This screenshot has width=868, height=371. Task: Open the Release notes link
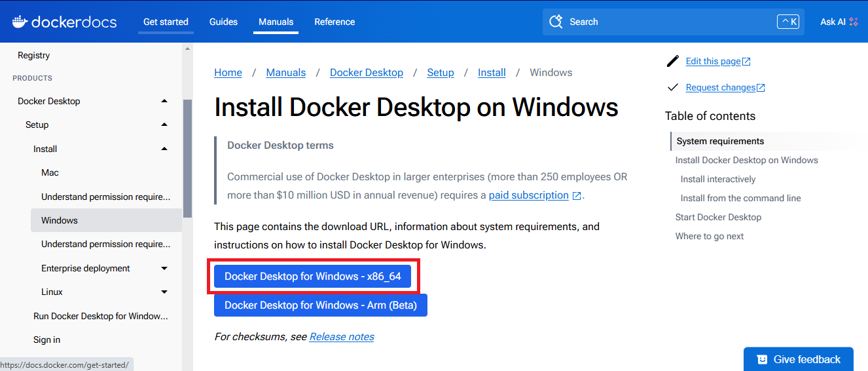(342, 337)
